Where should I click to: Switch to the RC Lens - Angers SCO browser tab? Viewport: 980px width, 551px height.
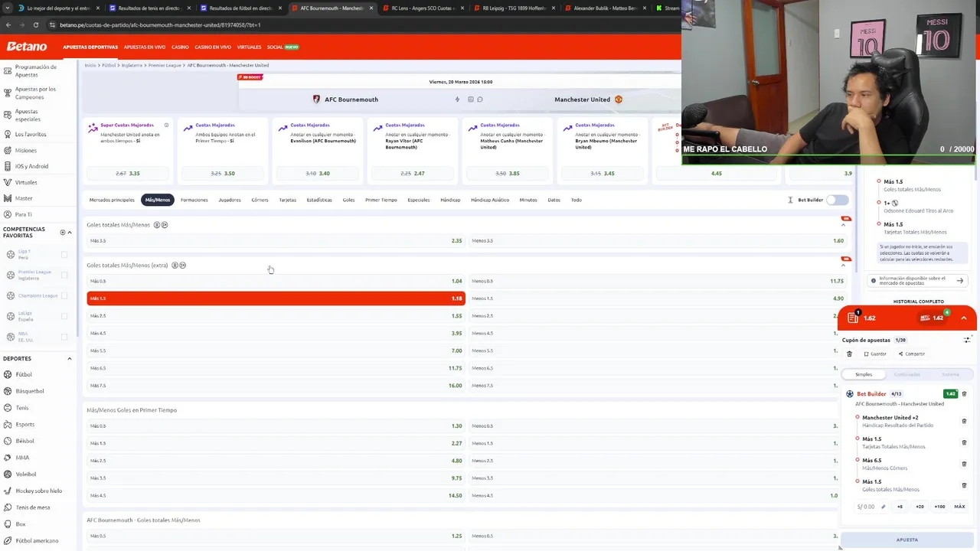pos(423,8)
